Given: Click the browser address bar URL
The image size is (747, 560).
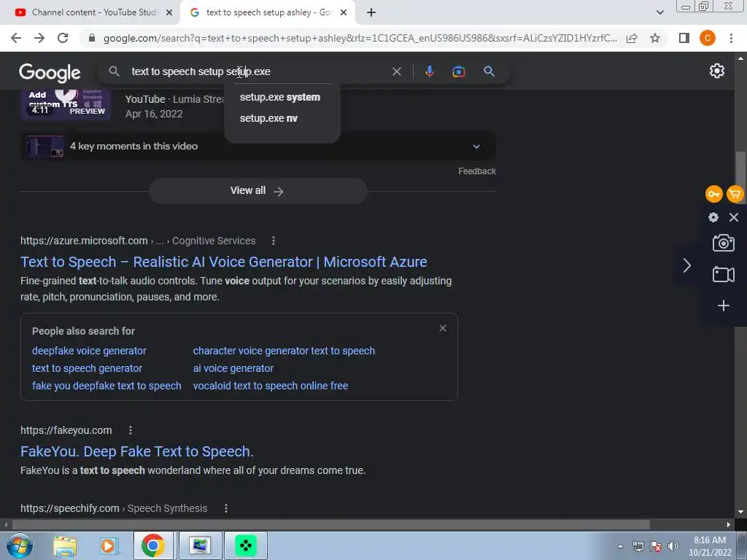Looking at the screenshot, I should (x=360, y=38).
